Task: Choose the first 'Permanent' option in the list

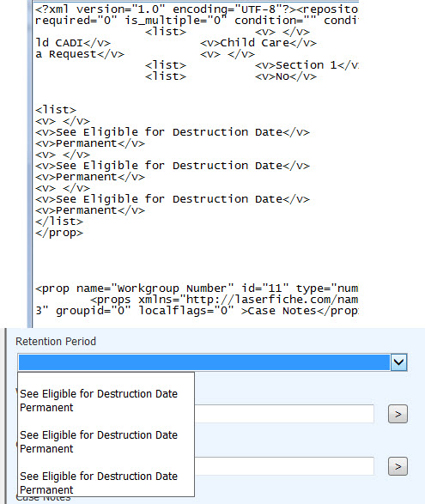Action: coord(46,408)
